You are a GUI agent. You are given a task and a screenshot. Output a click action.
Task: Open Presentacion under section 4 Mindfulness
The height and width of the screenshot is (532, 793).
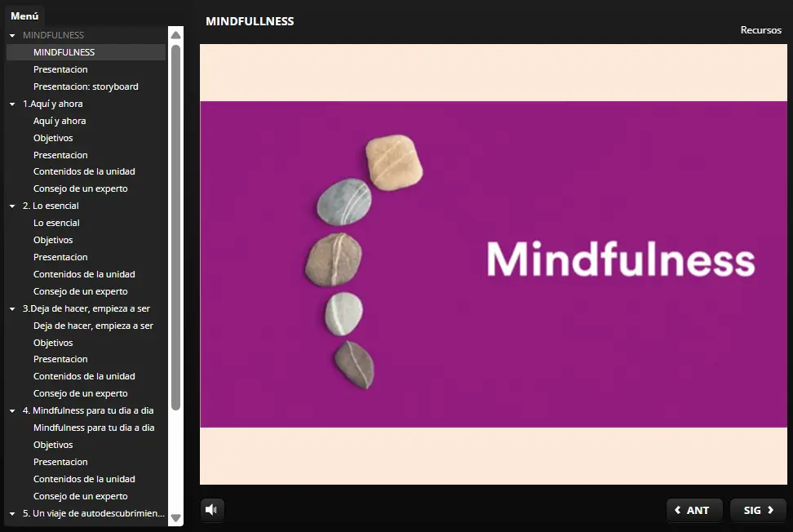(x=60, y=462)
